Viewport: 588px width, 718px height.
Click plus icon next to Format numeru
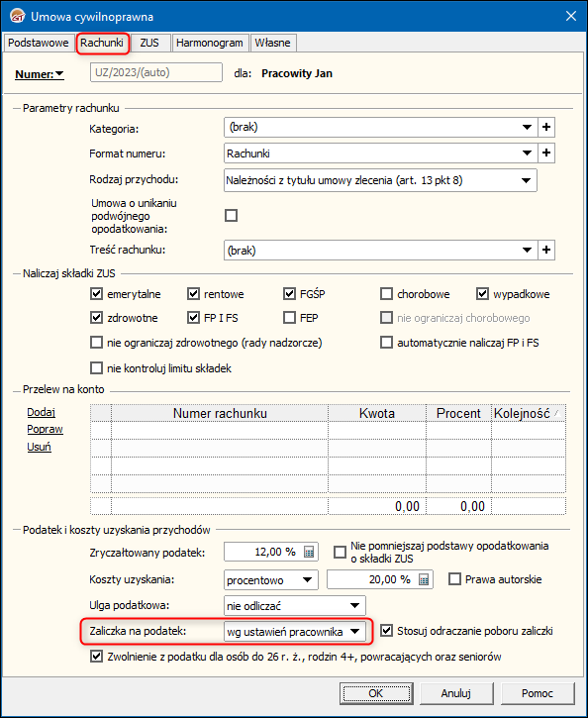pyautogui.click(x=545, y=153)
